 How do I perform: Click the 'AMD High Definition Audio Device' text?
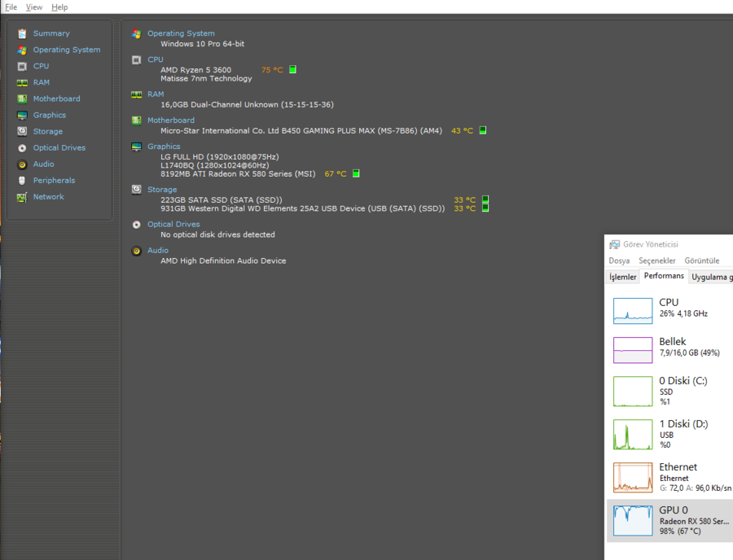click(223, 261)
